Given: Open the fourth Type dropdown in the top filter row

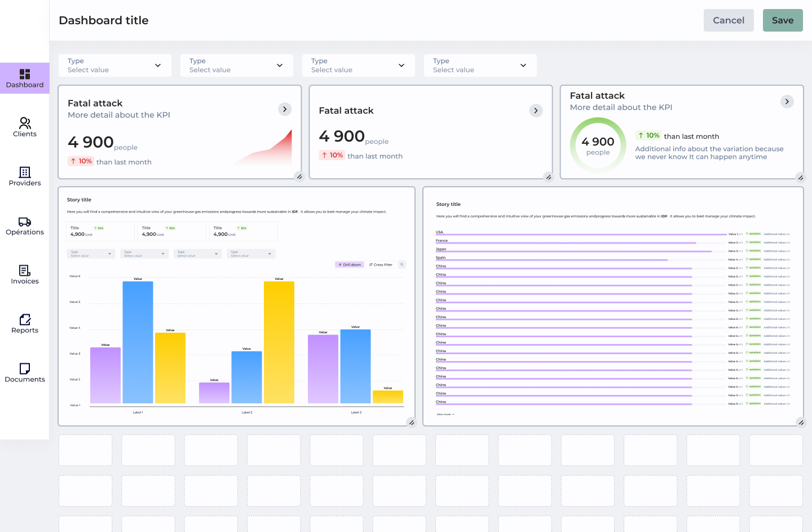Looking at the screenshot, I should (480, 65).
